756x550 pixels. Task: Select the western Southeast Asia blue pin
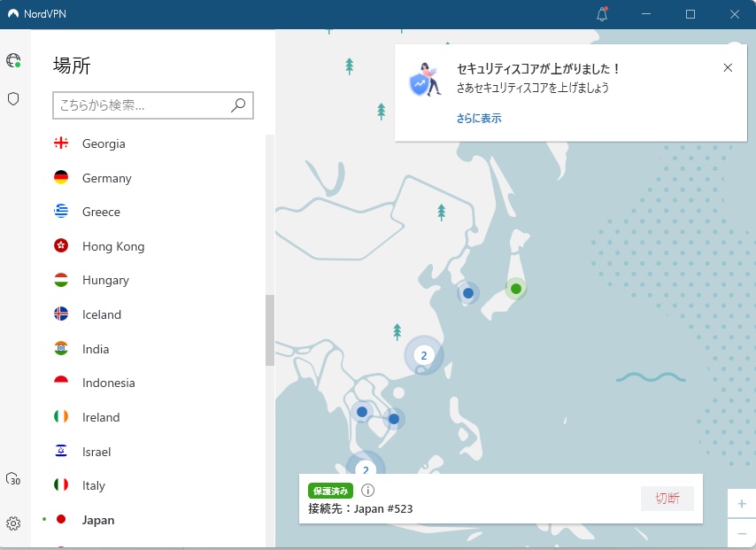click(x=362, y=412)
